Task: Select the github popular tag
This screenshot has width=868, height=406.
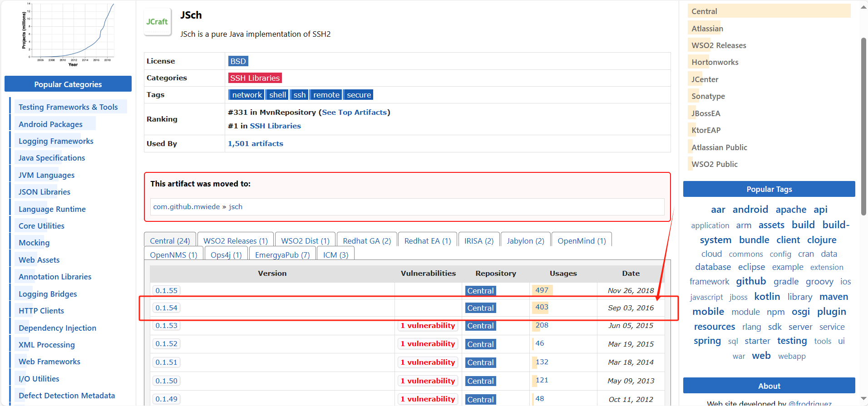Action: coord(751,281)
